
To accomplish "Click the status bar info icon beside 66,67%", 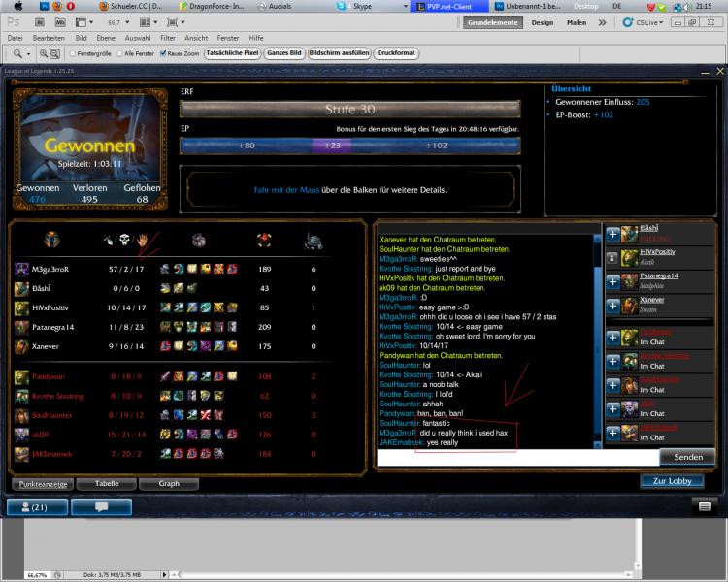I will coord(57,575).
